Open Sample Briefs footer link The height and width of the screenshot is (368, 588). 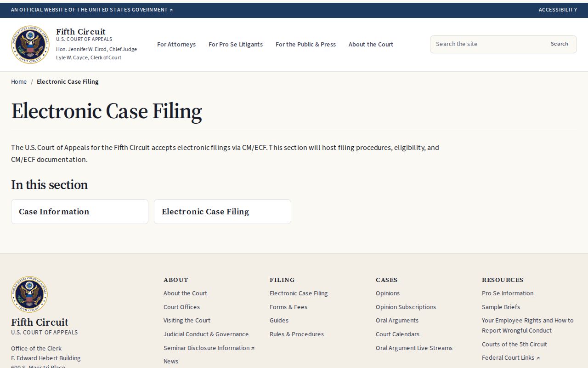point(501,307)
